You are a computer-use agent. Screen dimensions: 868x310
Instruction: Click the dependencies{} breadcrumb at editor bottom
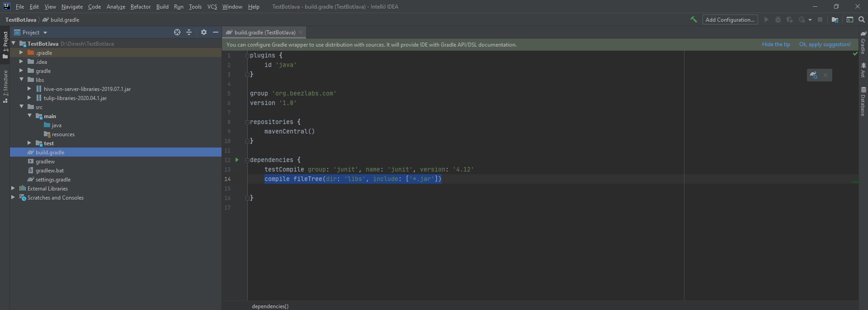(x=270, y=306)
